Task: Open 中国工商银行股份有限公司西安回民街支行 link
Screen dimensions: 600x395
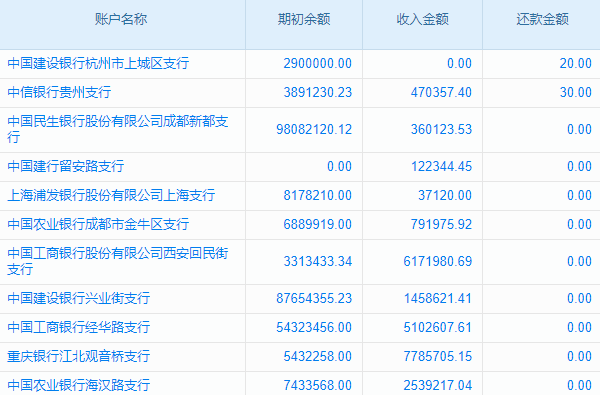Action: (x=118, y=261)
